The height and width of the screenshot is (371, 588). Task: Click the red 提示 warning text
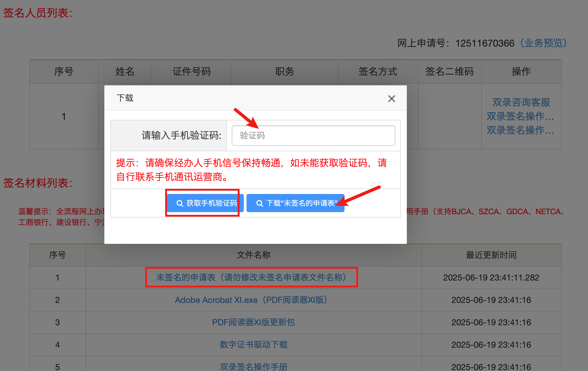[x=251, y=170]
